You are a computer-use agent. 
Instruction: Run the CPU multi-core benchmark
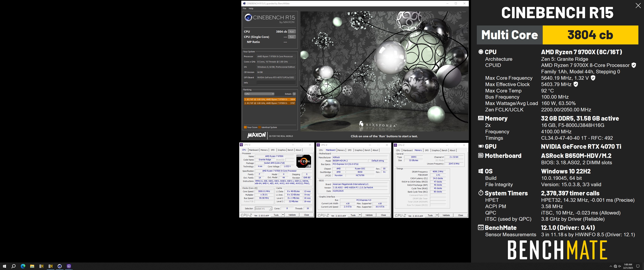click(x=292, y=31)
